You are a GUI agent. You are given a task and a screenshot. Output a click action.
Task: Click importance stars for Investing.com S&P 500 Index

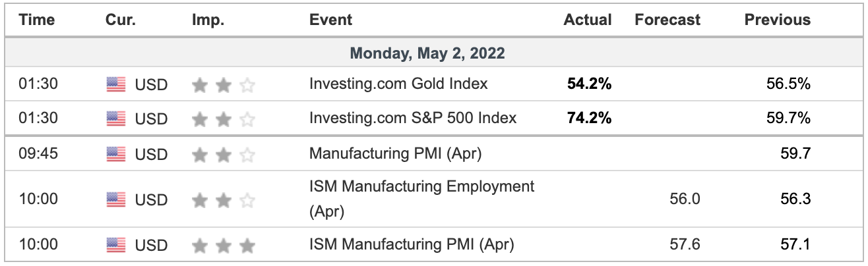[224, 119]
